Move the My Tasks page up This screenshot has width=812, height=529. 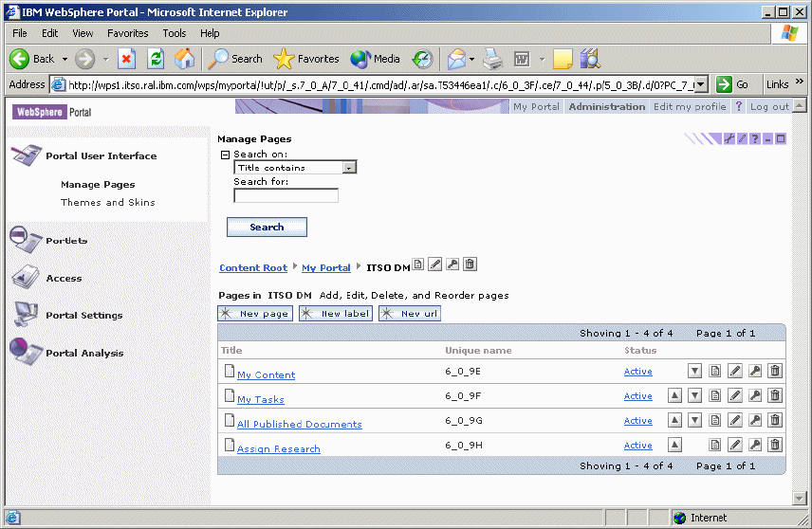point(674,395)
